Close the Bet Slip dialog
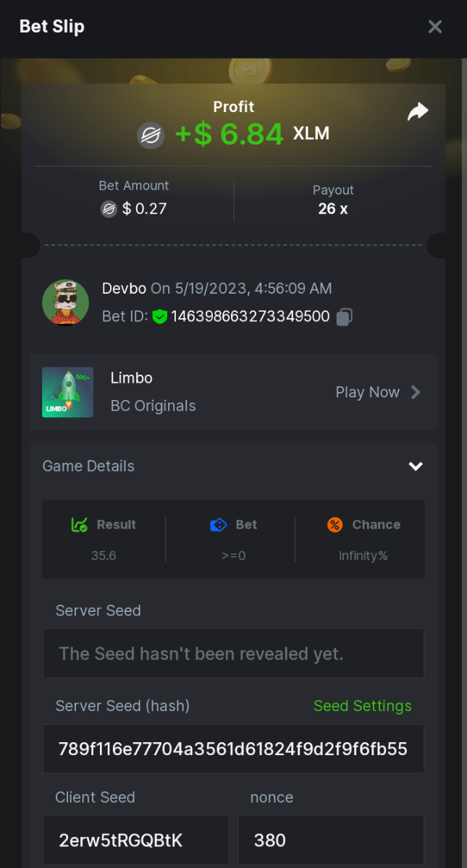This screenshot has height=868, width=467. (435, 27)
